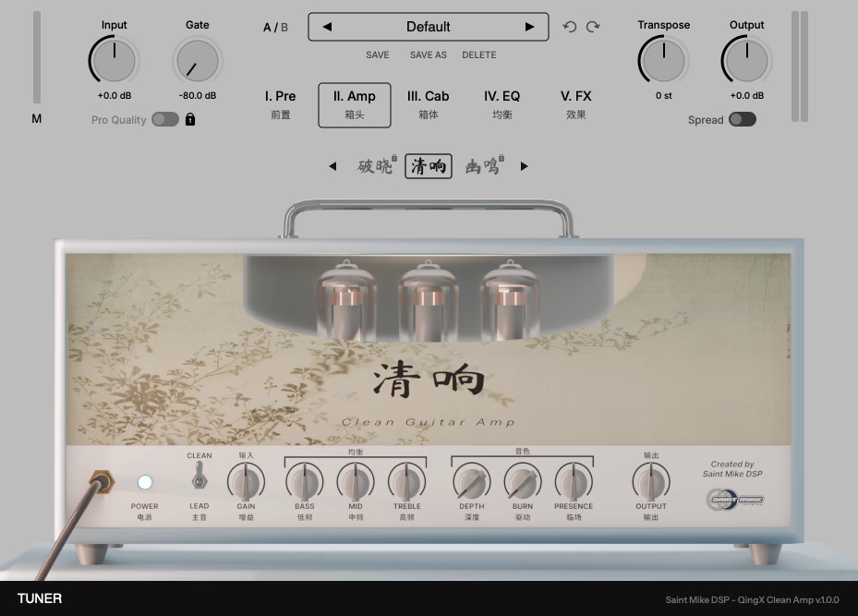This screenshot has height=616, width=858.
Task: Toggle the amp POWER light button
Action: [x=144, y=482]
